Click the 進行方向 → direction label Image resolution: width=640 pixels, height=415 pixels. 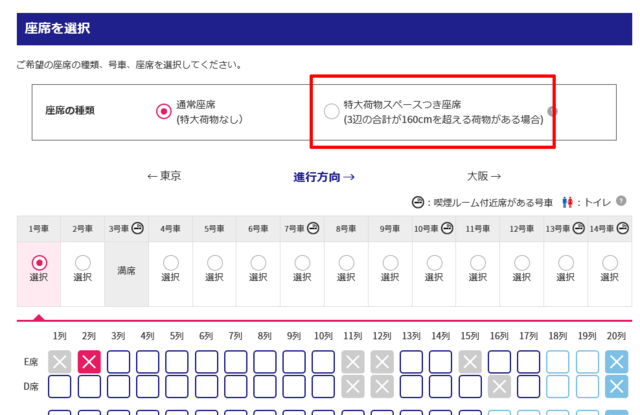pos(324,176)
